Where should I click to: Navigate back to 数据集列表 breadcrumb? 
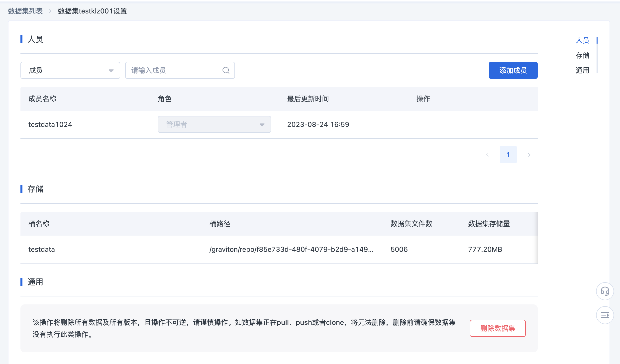pos(25,11)
